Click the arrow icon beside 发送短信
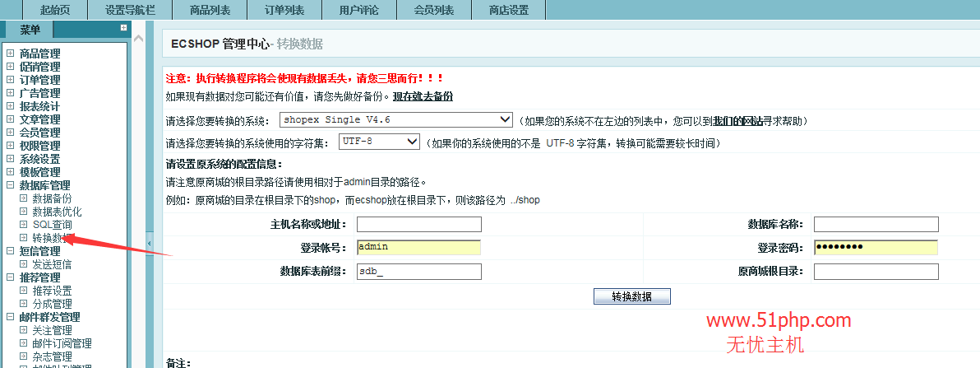This screenshot has height=368, width=980. (24, 264)
